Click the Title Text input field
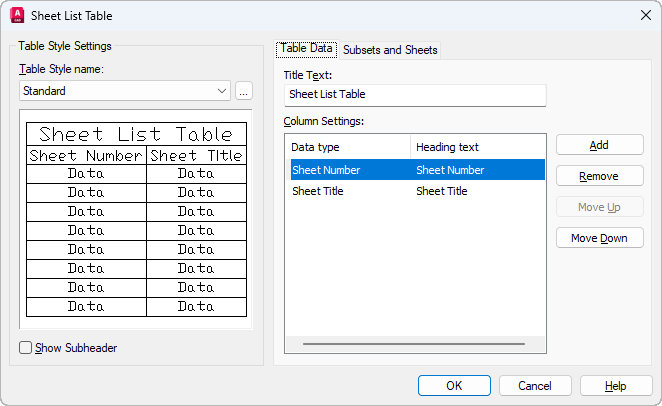Image resolution: width=662 pixels, height=406 pixels. 415,95
